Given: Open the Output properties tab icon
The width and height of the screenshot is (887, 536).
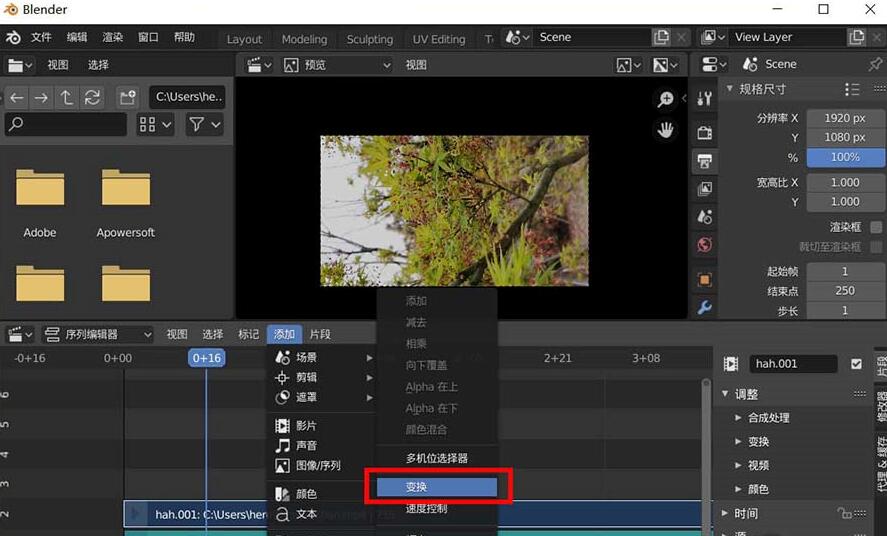Looking at the screenshot, I should pos(705,161).
